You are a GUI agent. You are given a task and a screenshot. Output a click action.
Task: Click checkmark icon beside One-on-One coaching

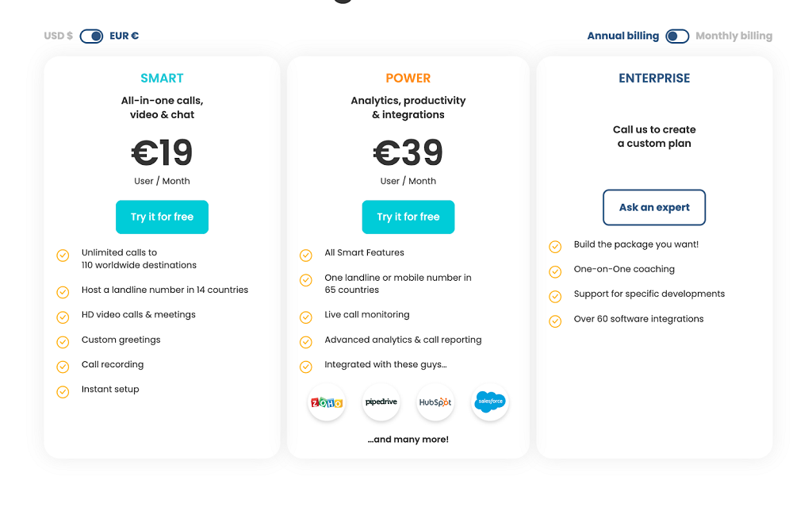pyautogui.click(x=555, y=271)
